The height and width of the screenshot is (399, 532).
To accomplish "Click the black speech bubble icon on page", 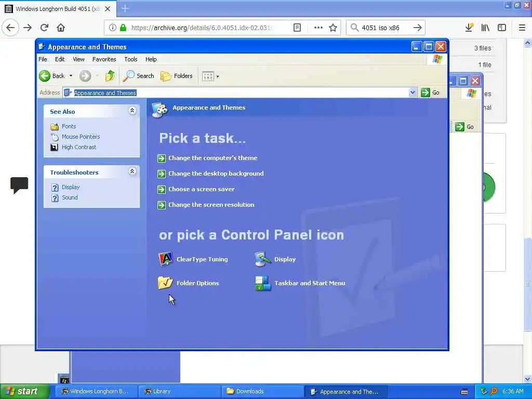I will 19,185.
